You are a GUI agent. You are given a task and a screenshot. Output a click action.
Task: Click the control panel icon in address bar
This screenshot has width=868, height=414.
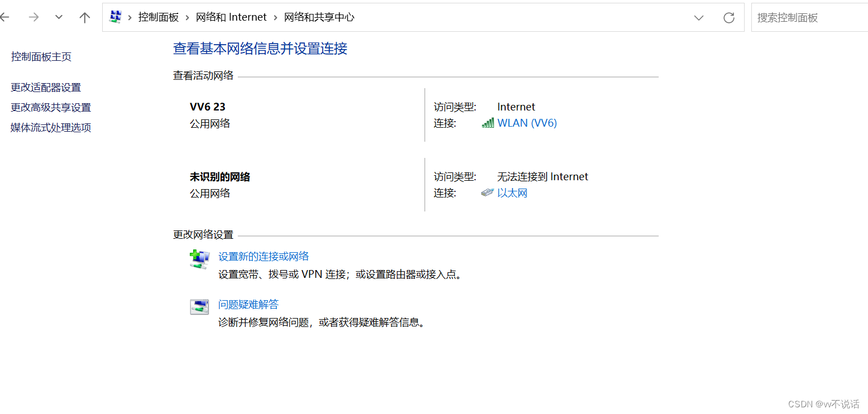coord(116,17)
